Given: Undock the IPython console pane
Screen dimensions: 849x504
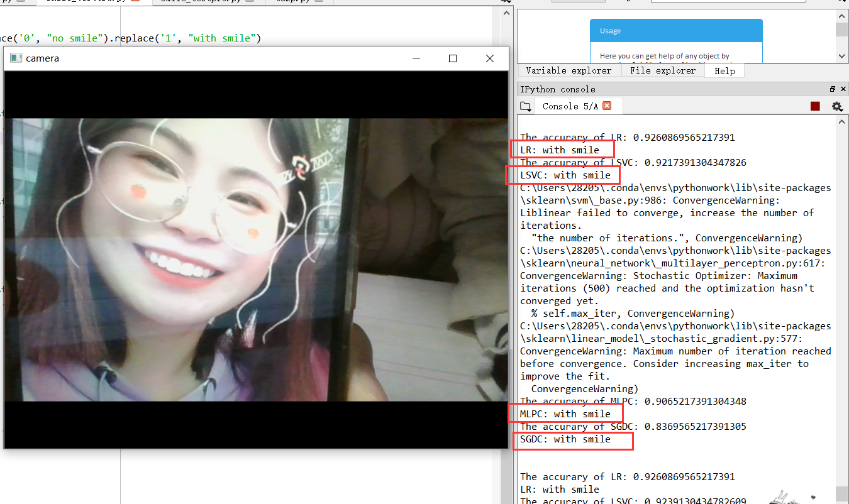Looking at the screenshot, I should 833,89.
